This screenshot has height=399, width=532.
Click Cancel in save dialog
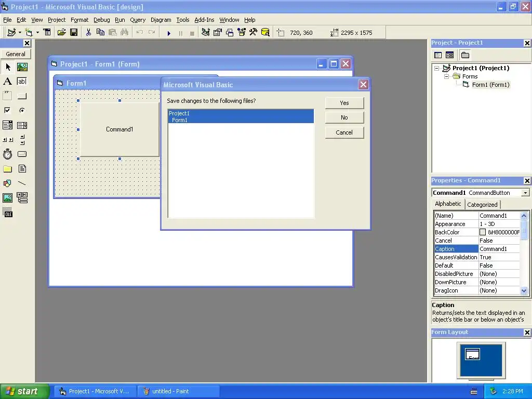344,132
